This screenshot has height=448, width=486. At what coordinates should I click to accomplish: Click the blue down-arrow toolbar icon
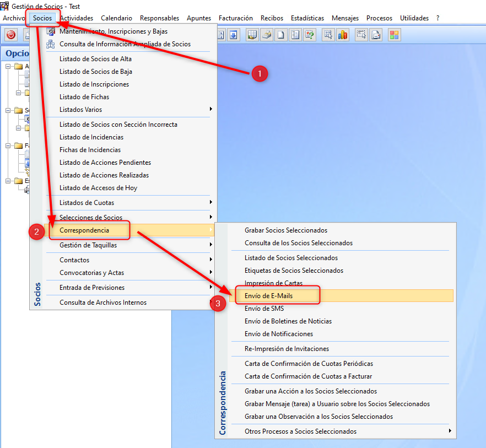(233, 35)
